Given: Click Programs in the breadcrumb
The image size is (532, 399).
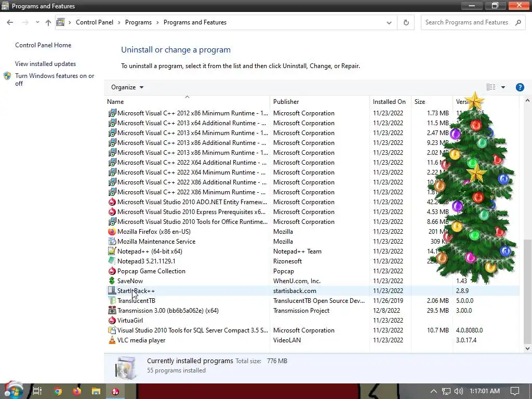Looking at the screenshot, I should click(138, 22).
